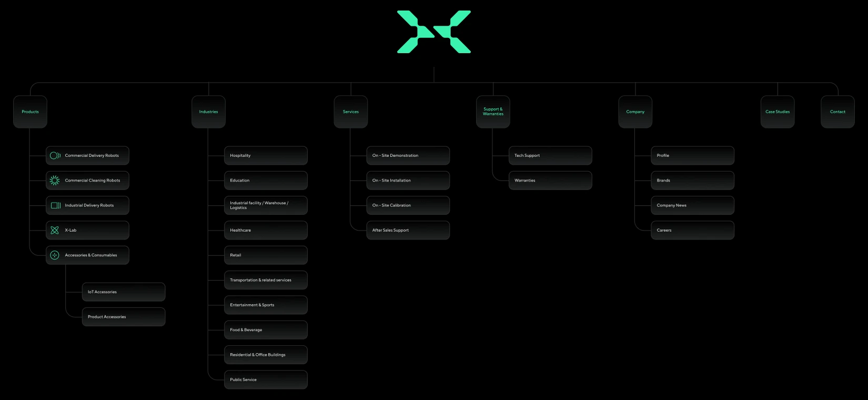
Task: Open the Warranties sub-node
Action: tap(550, 181)
